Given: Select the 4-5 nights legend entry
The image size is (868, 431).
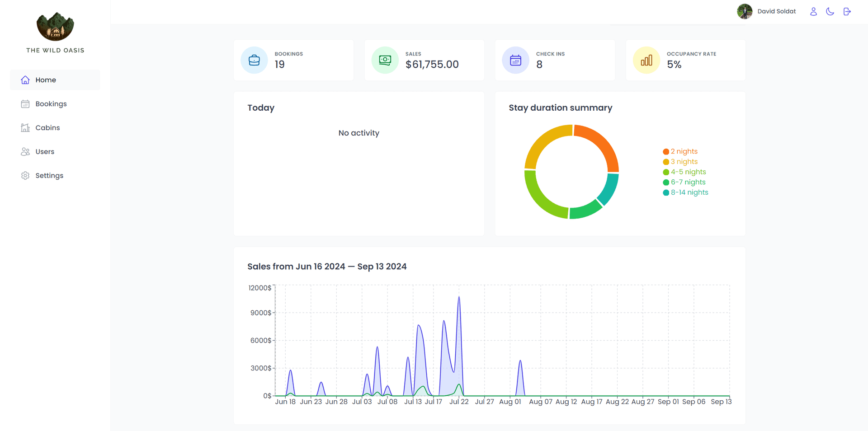Looking at the screenshot, I should [x=688, y=172].
